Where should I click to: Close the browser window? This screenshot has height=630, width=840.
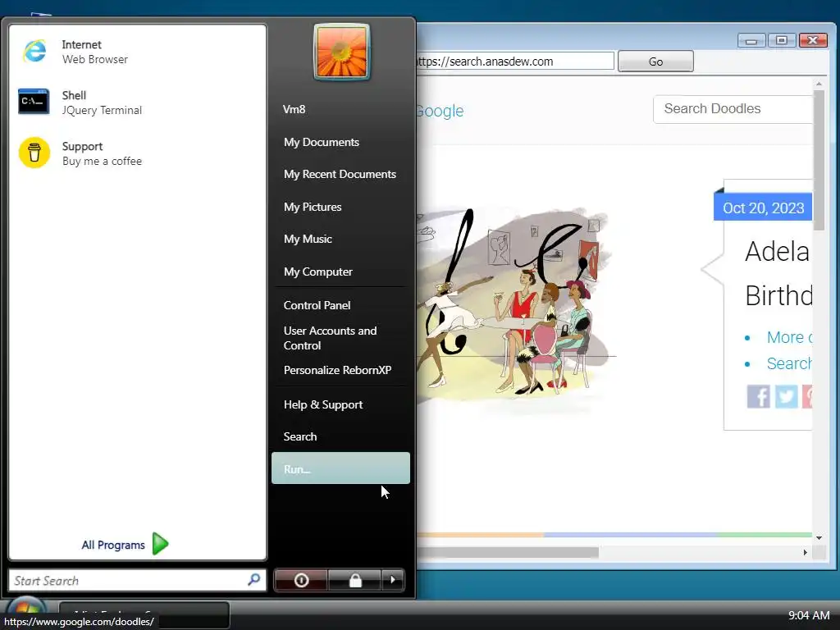pos(813,40)
